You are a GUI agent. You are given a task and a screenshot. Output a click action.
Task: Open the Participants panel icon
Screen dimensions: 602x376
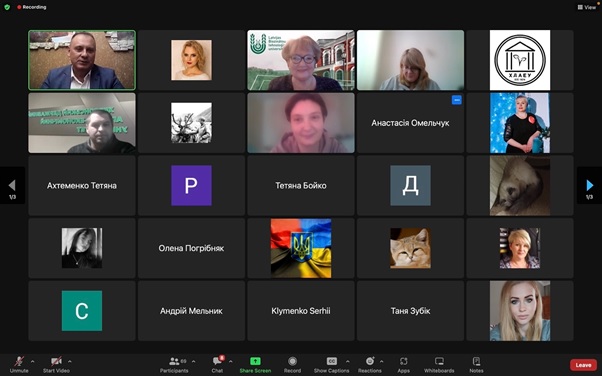(x=174, y=361)
